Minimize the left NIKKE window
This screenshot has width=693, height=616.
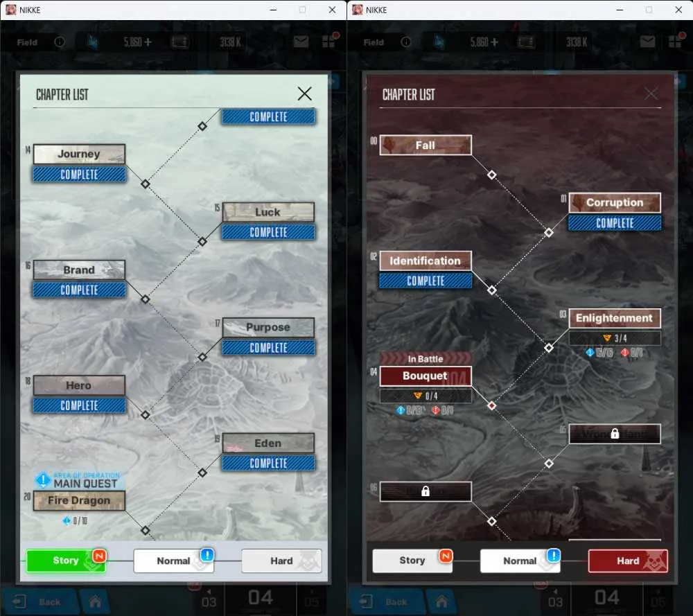[x=273, y=10]
